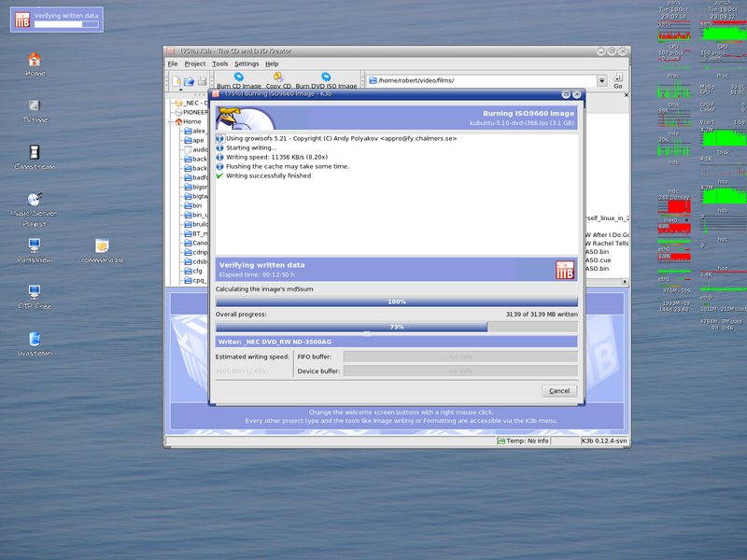The image size is (747, 560).
Task: Click the Burn CD Image toolbar button
Action: (x=239, y=80)
